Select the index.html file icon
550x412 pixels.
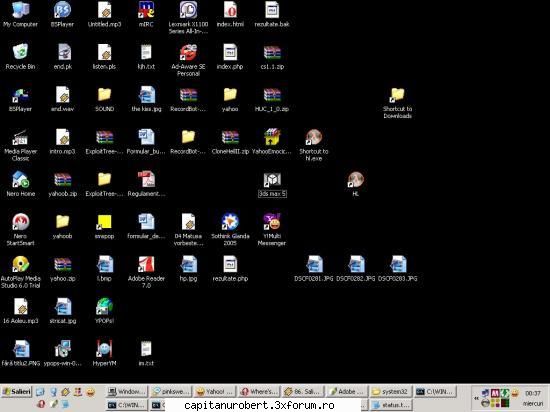click(x=230, y=10)
